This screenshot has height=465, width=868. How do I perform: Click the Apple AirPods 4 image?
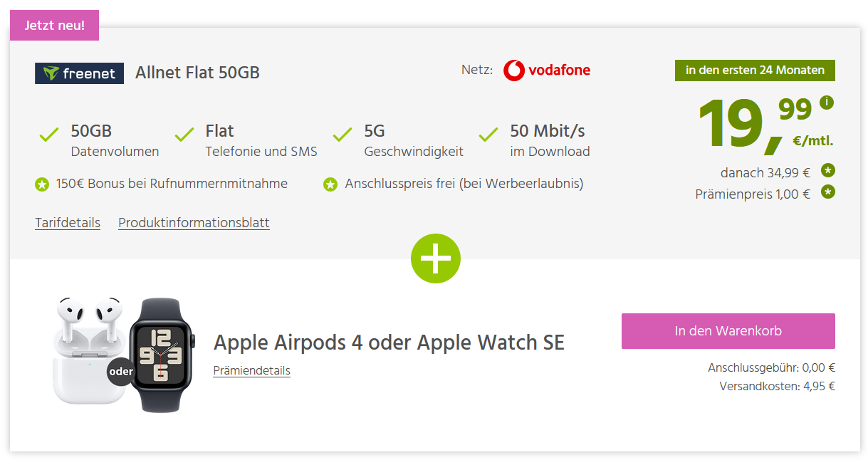(x=84, y=349)
